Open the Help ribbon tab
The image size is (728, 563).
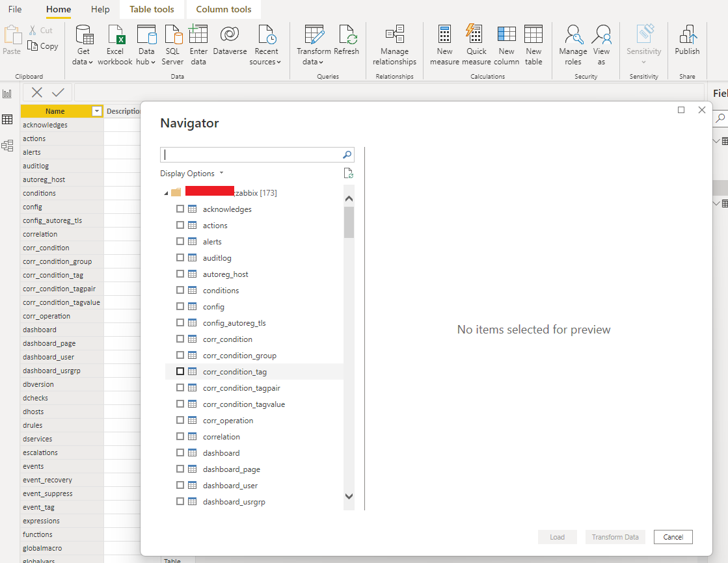coord(100,10)
